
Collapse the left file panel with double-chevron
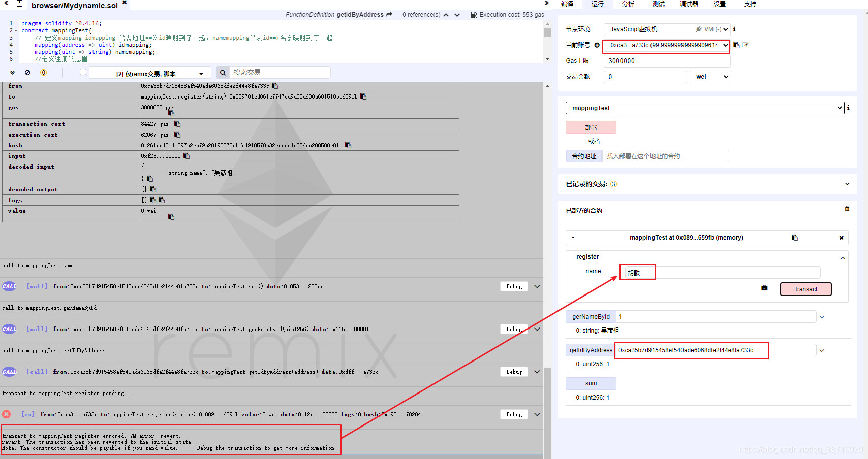coord(6,3)
